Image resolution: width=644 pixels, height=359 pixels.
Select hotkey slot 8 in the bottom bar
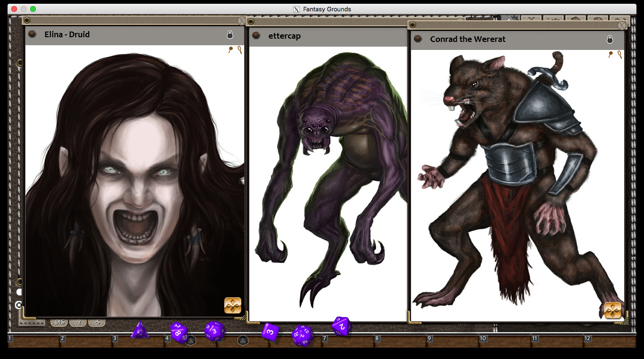(401, 341)
